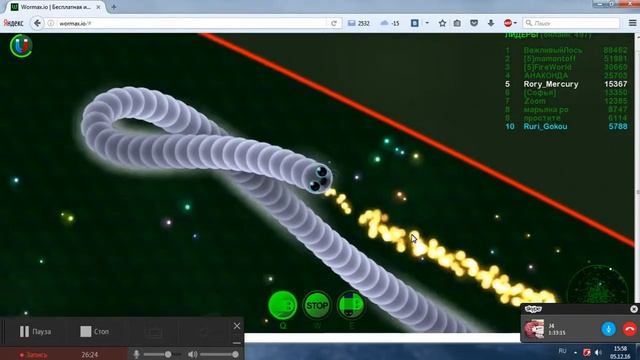Open the weather widget showing -15

389,23
